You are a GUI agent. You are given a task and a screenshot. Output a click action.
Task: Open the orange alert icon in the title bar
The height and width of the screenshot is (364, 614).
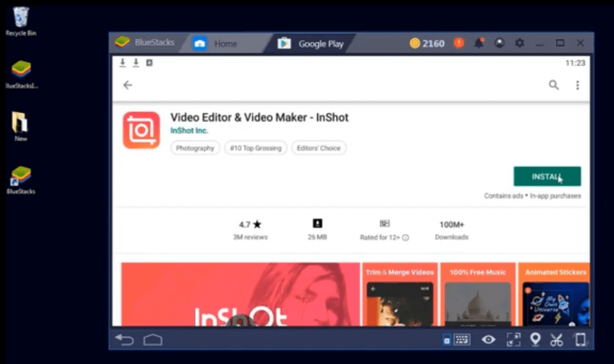(x=459, y=43)
